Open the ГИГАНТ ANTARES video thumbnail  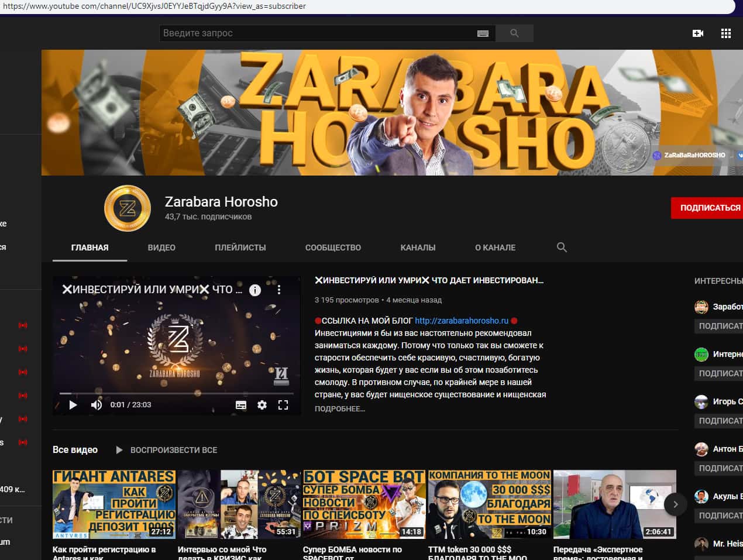pyautogui.click(x=114, y=504)
